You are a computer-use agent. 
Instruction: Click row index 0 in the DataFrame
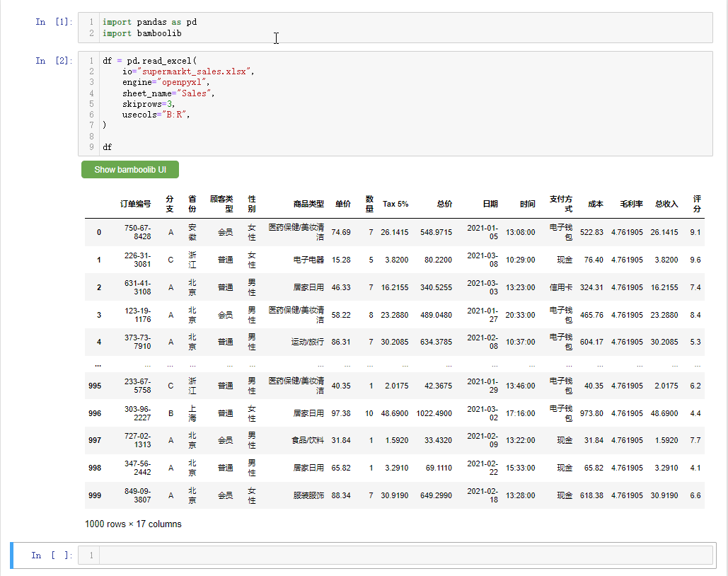click(x=98, y=232)
